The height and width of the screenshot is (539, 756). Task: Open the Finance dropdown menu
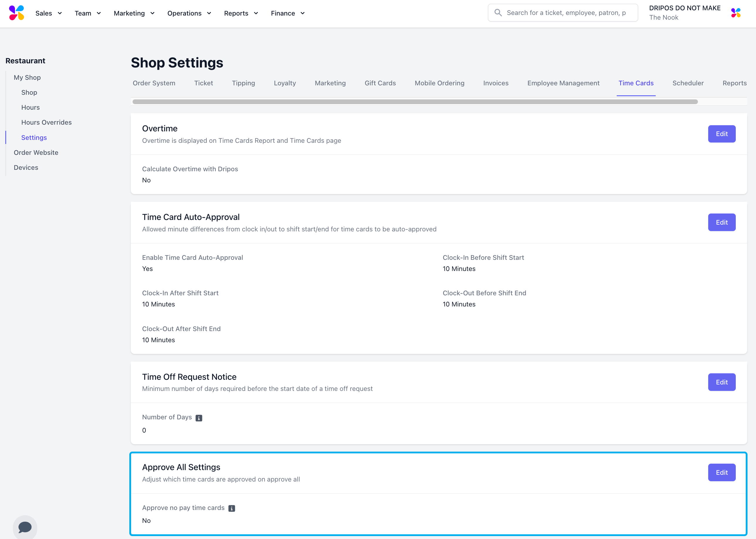pyautogui.click(x=288, y=13)
